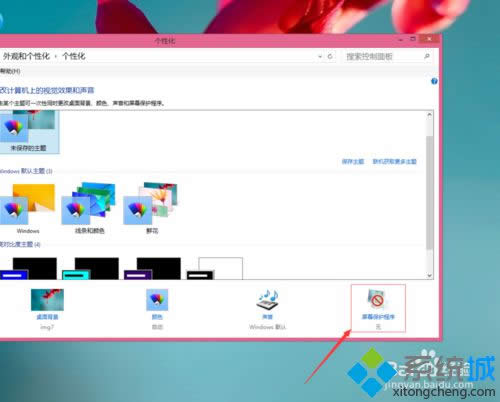Open the Desktop Background (桌面背景) icon
This screenshot has width=500, height=402.
[47, 300]
